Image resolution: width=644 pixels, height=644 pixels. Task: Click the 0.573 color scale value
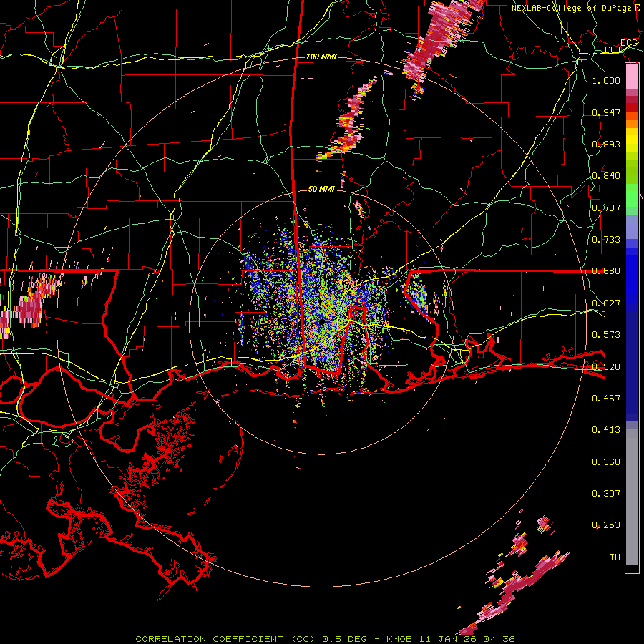606,335
